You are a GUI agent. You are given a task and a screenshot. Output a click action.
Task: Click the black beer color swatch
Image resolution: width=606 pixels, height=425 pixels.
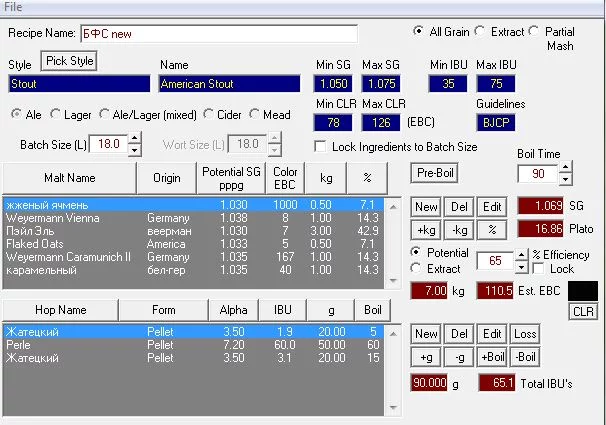coord(581,290)
